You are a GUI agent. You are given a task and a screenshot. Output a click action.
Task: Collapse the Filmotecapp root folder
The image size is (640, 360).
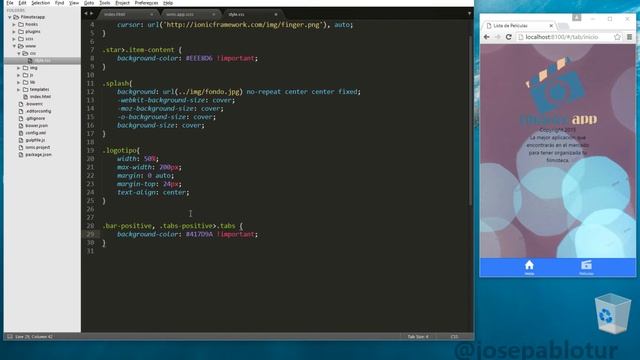[10, 17]
